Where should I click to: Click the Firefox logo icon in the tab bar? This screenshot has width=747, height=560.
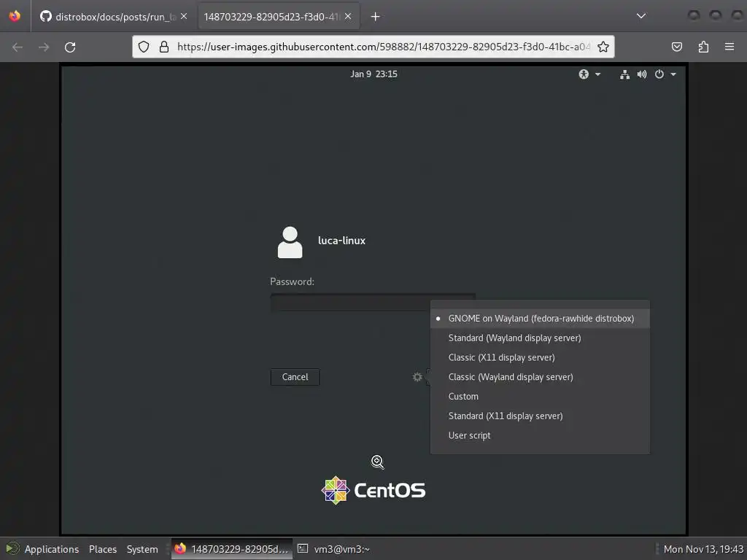tap(15, 16)
